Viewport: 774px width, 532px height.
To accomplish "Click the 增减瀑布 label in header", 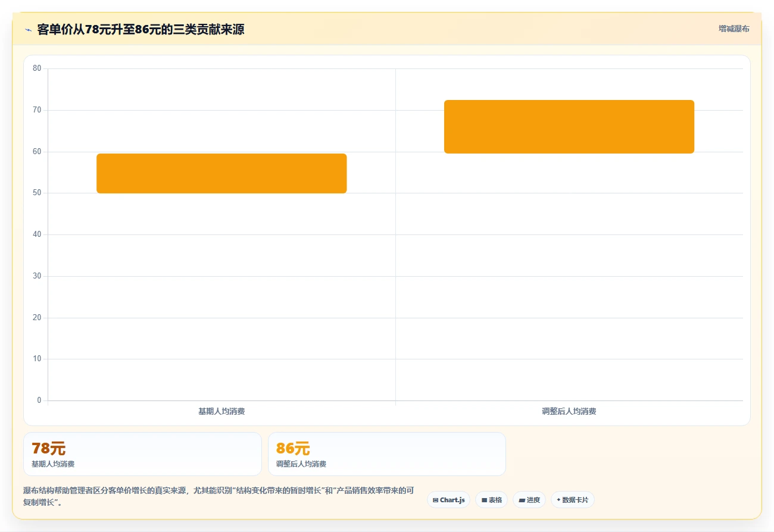I will [x=734, y=29].
